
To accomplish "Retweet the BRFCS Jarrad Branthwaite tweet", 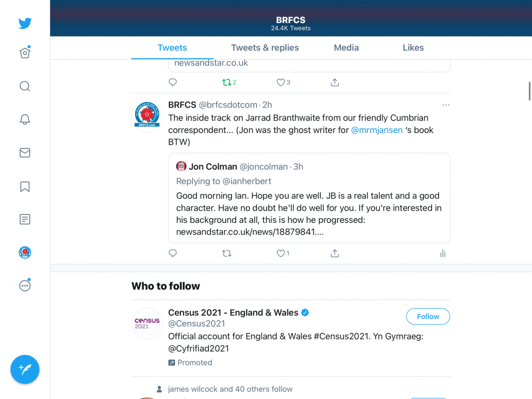I will pos(227,254).
